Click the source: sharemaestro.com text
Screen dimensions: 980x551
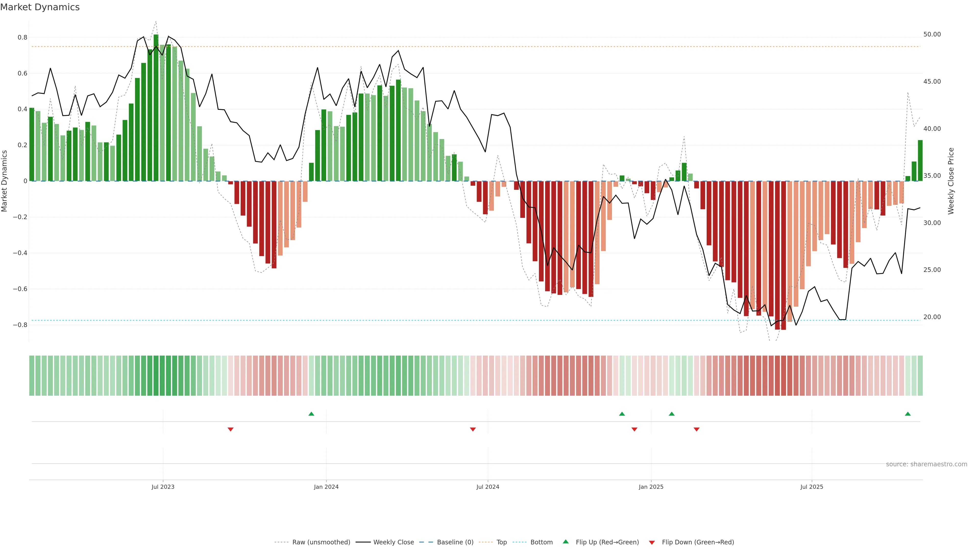click(926, 464)
